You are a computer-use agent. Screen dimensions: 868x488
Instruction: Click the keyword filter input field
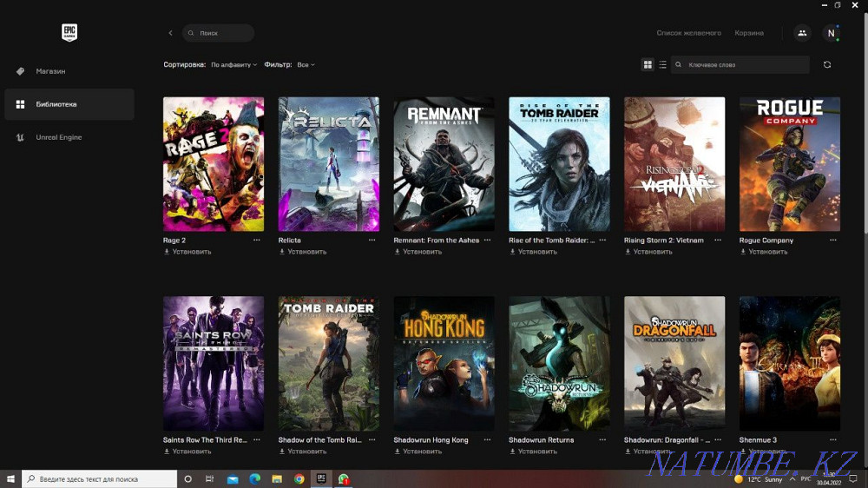[x=745, y=65]
